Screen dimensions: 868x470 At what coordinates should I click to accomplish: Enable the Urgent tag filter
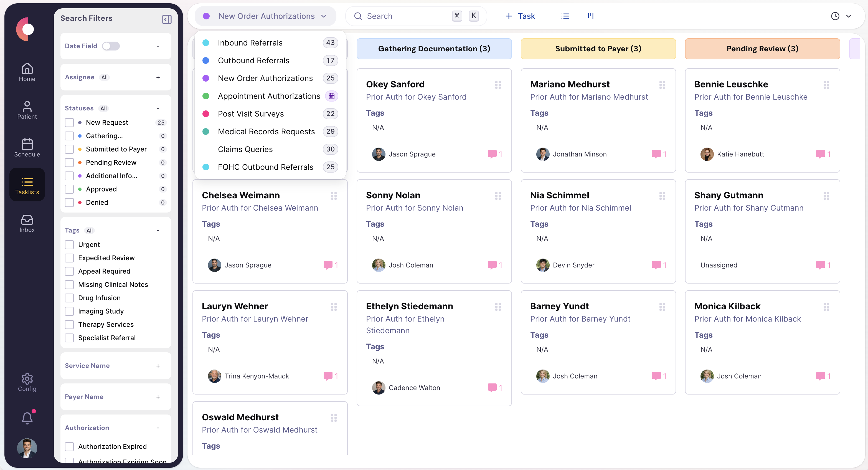tap(69, 244)
